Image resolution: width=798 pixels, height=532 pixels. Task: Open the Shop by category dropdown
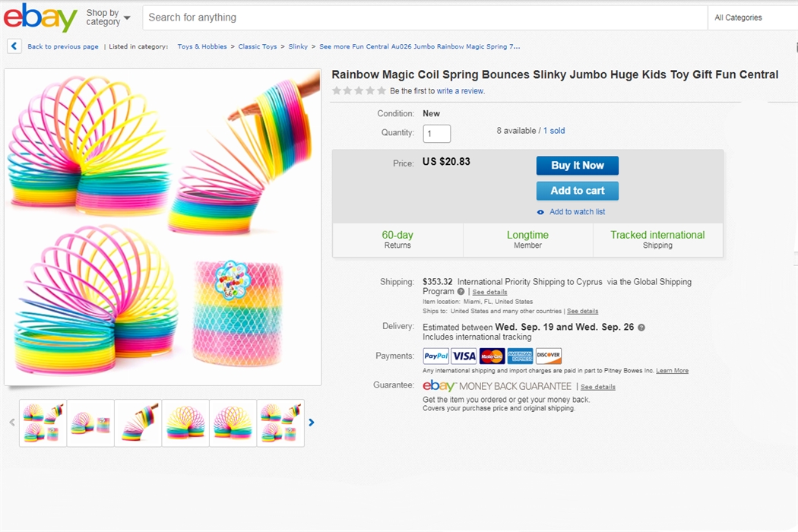click(108, 17)
